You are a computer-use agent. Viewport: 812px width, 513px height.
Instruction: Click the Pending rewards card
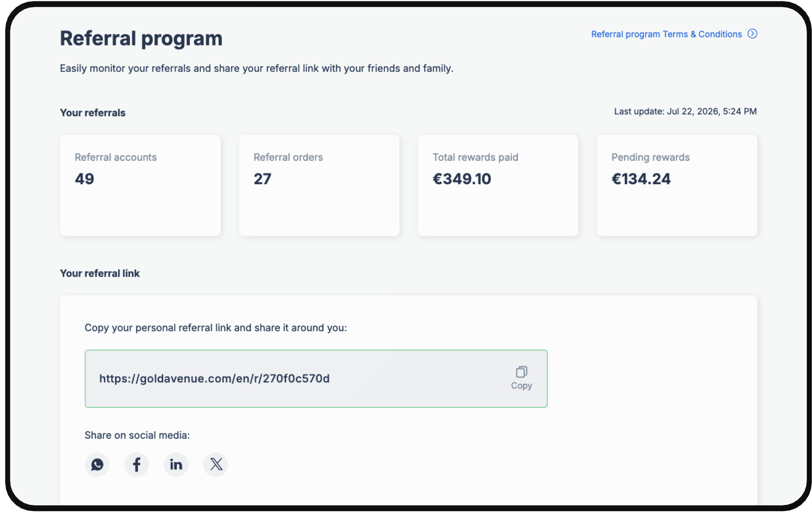(x=677, y=186)
